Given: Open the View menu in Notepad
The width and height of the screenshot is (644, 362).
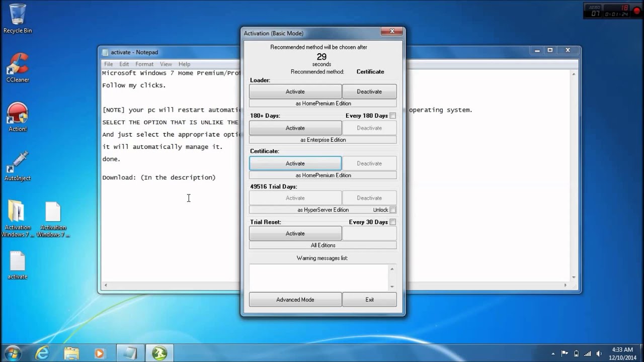Looking at the screenshot, I should click(x=166, y=64).
